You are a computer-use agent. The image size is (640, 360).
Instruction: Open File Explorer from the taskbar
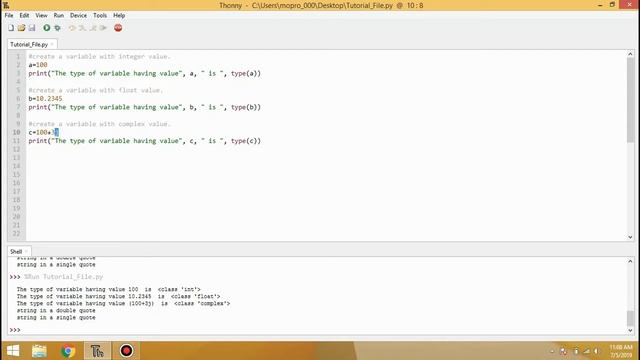point(39,351)
